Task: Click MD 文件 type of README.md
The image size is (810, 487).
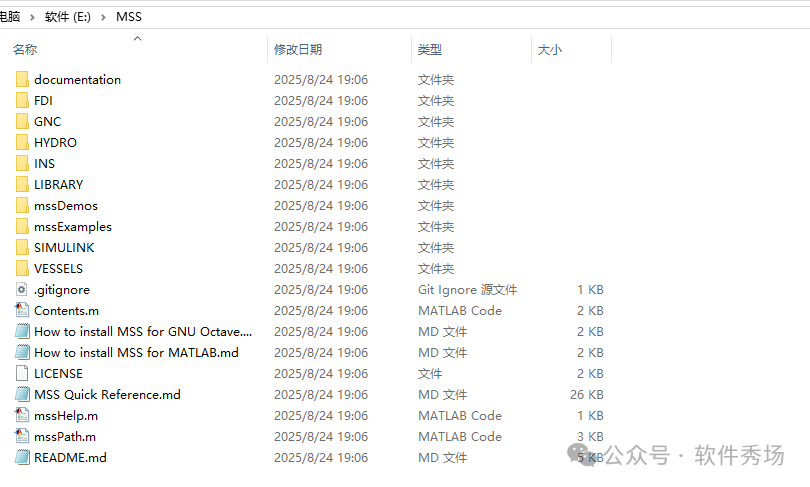Action: [442, 458]
